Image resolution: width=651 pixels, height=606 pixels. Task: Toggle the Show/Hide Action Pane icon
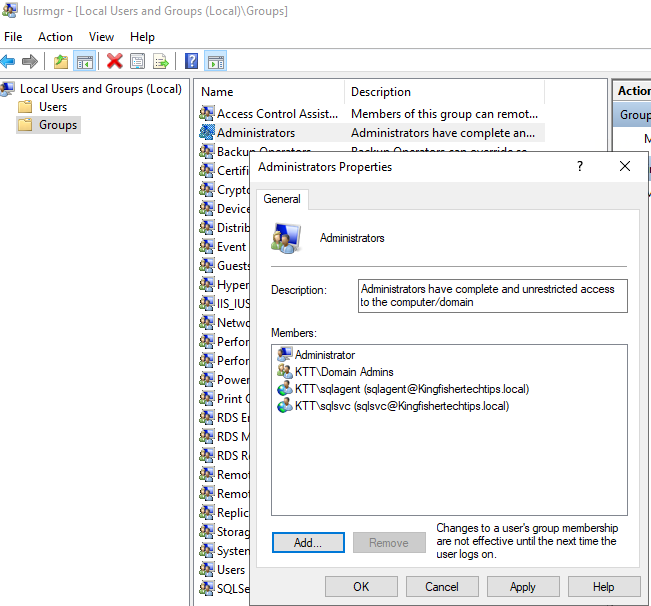point(215,61)
